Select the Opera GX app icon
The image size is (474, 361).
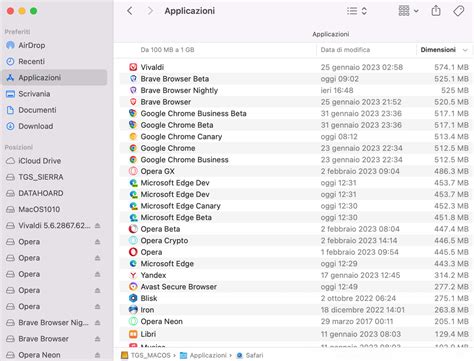(133, 171)
